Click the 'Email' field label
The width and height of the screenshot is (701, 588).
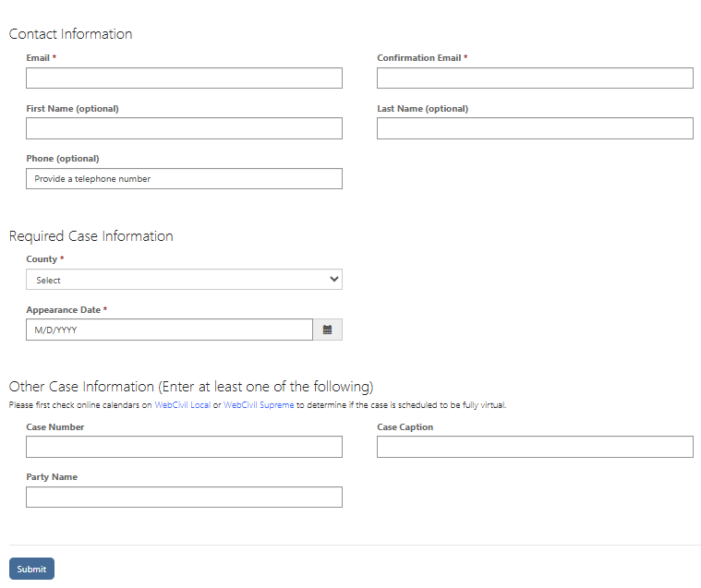click(x=38, y=58)
